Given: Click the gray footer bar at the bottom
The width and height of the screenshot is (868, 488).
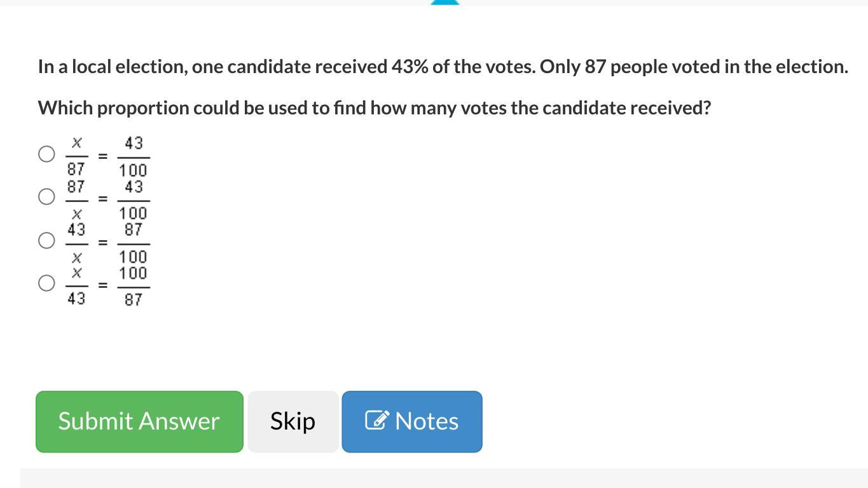Looking at the screenshot, I should click(x=444, y=478).
